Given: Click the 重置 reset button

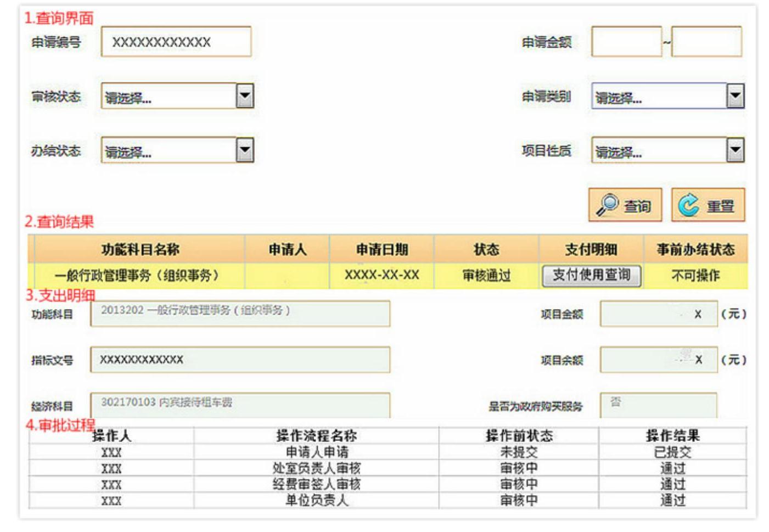Looking at the screenshot, I should 708,205.
